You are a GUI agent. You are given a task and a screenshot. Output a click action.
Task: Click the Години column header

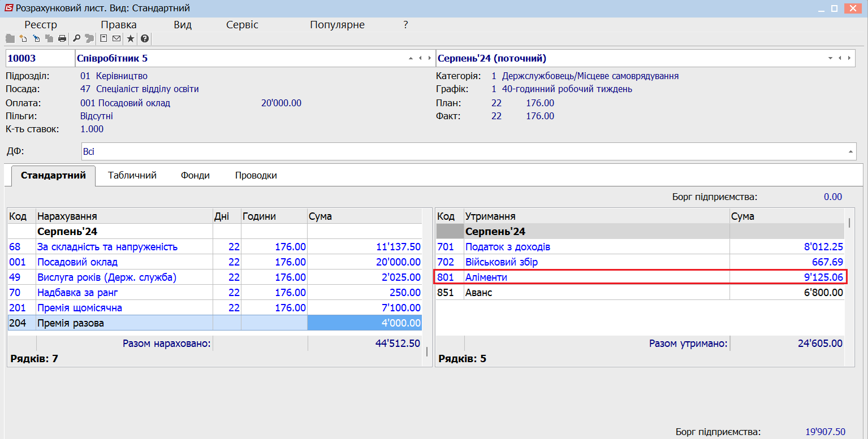(274, 216)
